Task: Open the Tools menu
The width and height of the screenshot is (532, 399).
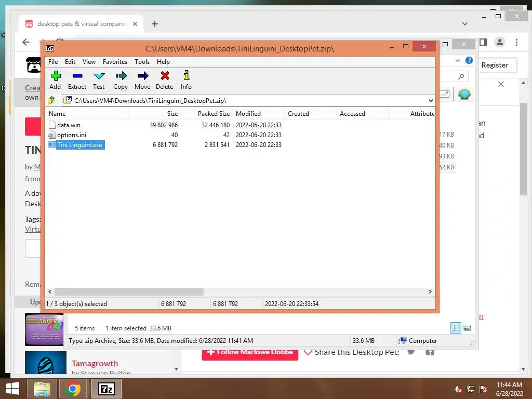Action: tap(142, 62)
